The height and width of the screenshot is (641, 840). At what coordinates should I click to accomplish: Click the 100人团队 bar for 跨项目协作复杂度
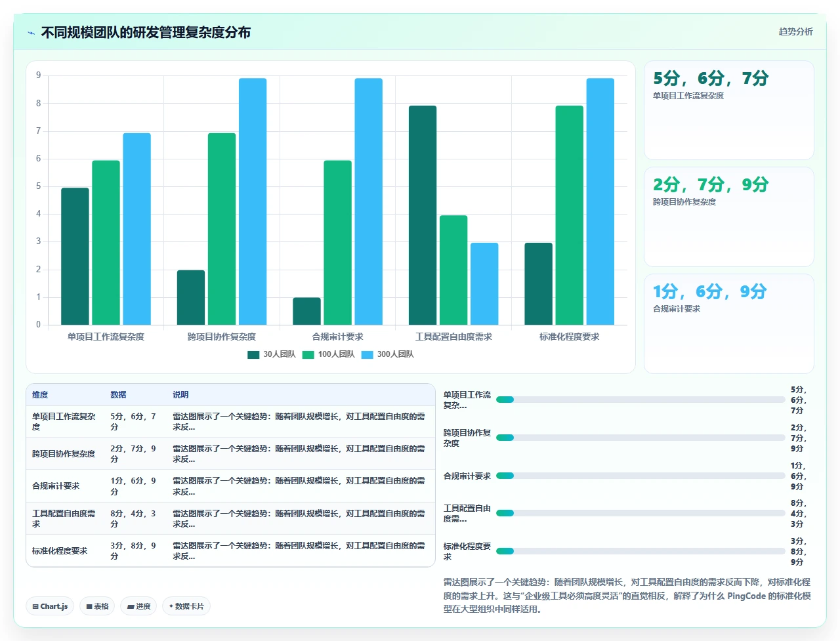pos(222,229)
